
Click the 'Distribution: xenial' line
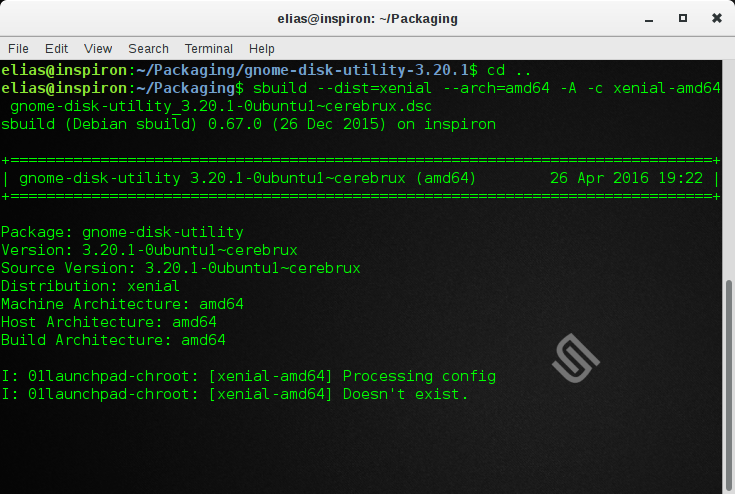click(x=91, y=286)
